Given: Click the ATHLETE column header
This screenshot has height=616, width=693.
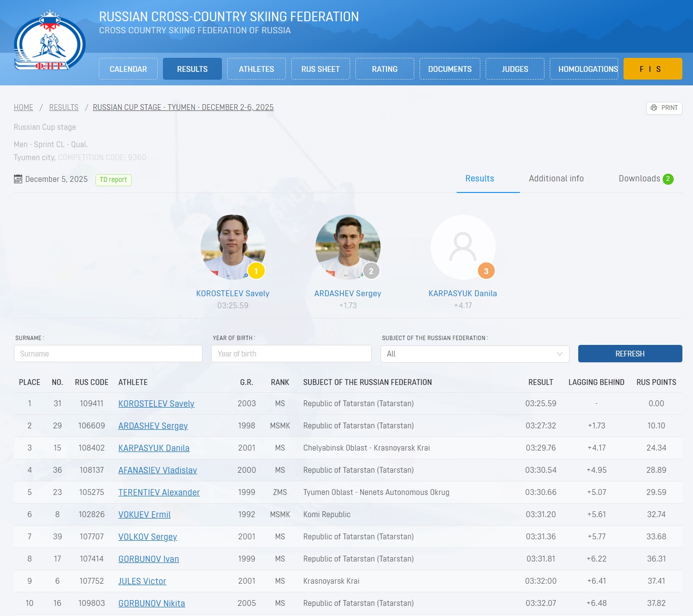Looking at the screenshot, I should 133,382.
